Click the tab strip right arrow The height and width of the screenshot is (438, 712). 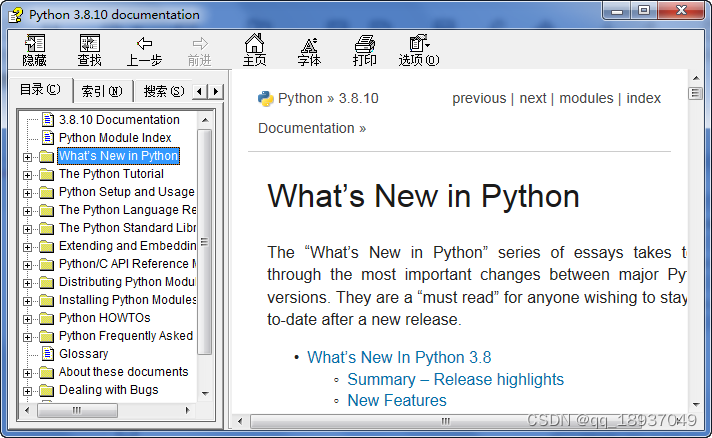[x=216, y=92]
